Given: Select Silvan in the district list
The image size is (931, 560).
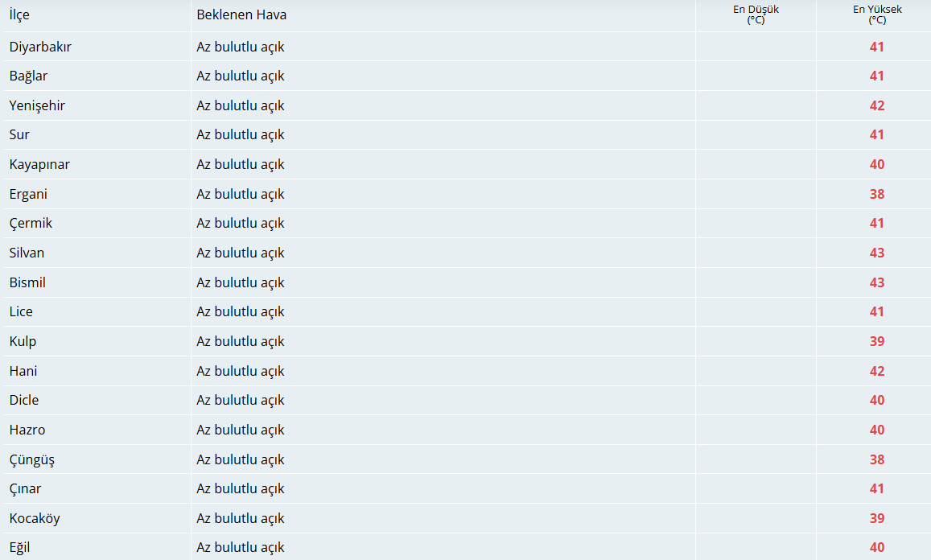Looking at the screenshot, I should (x=27, y=253).
